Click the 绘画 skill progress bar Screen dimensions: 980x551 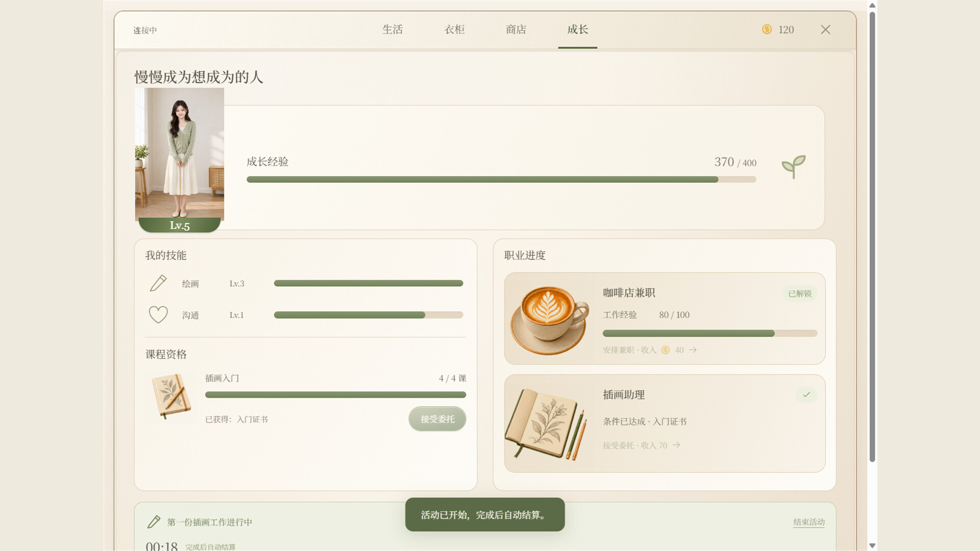[369, 283]
